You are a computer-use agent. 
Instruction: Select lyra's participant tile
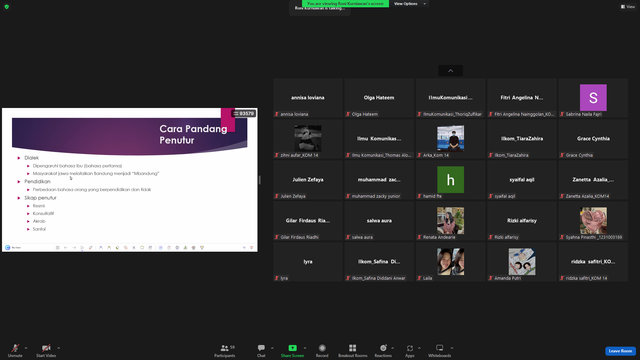[308, 262]
